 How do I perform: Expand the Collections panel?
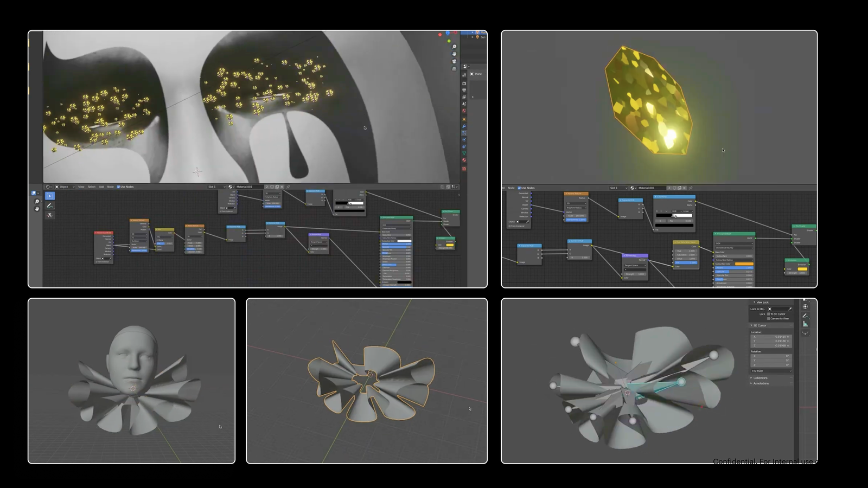tap(760, 378)
